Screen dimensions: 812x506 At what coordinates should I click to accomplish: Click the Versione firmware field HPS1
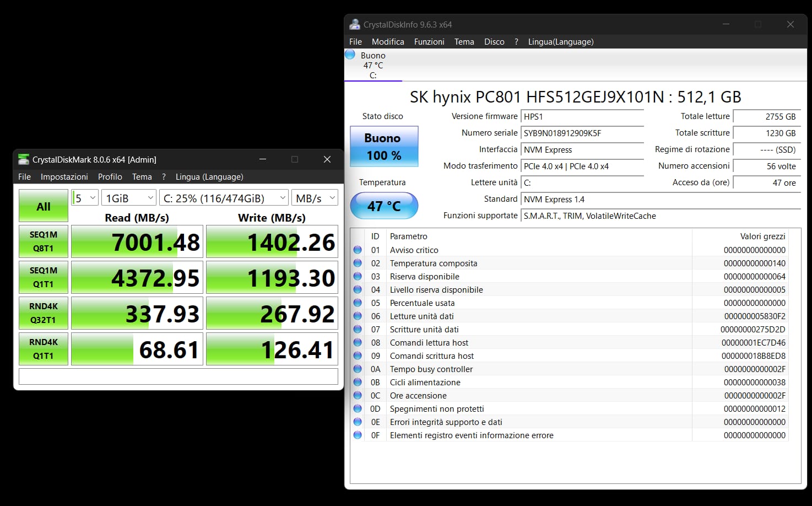pos(582,116)
